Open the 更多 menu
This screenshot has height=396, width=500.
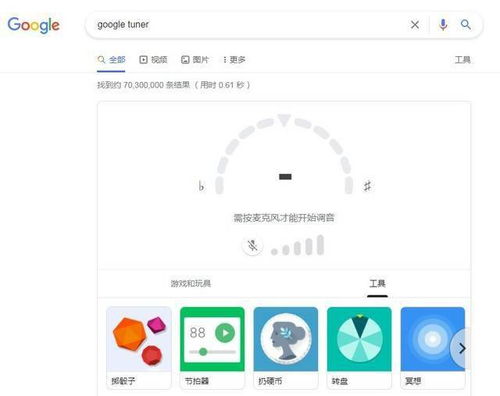[x=234, y=60]
